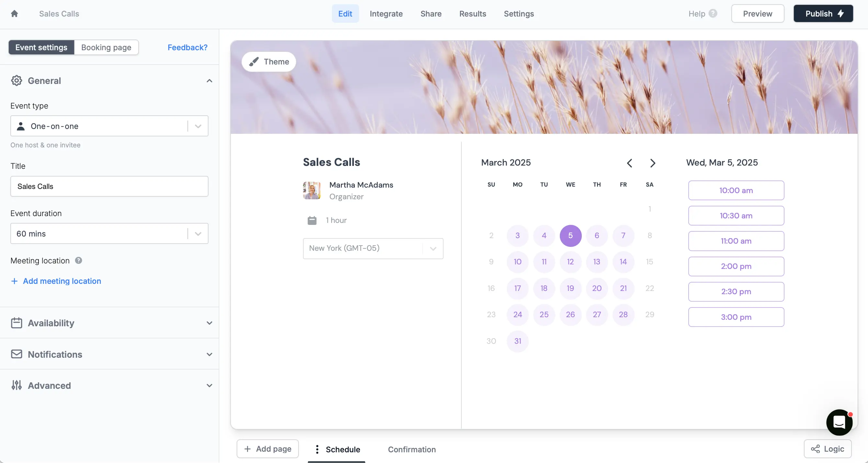Click the Meeting location help icon

[x=78, y=260]
